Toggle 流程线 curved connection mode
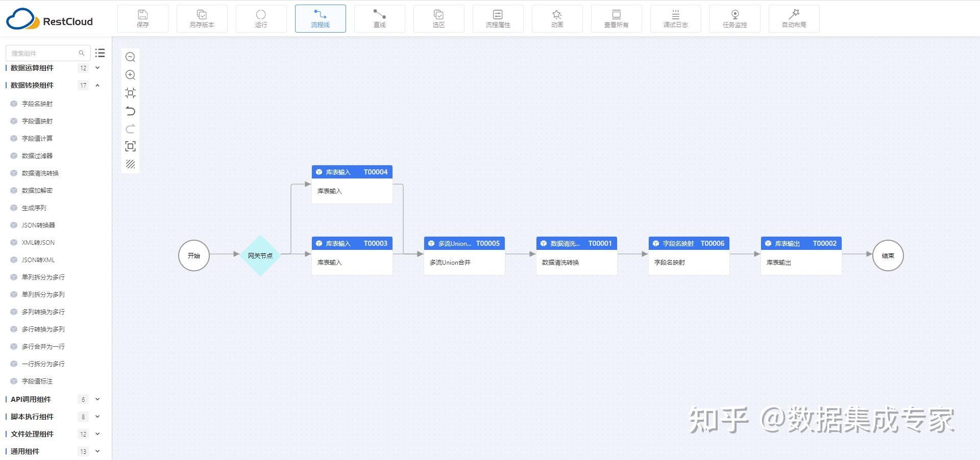This screenshot has width=980, height=460. tap(320, 18)
